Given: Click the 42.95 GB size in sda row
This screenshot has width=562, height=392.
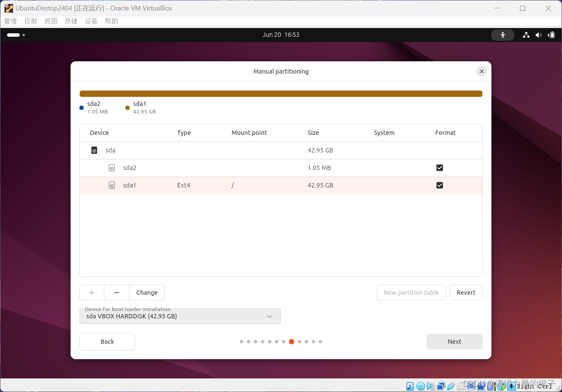Looking at the screenshot, I should [x=320, y=150].
